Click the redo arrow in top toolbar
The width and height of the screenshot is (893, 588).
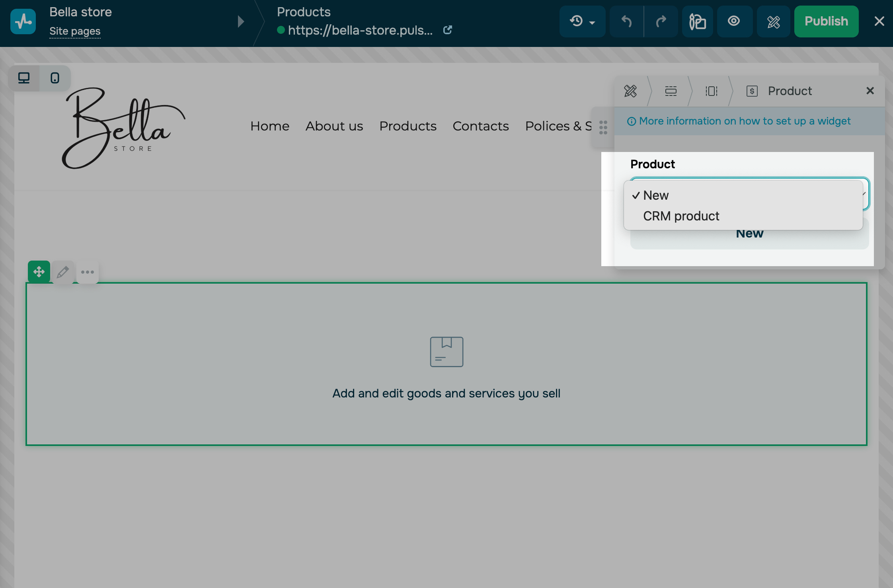click(661, 21)
